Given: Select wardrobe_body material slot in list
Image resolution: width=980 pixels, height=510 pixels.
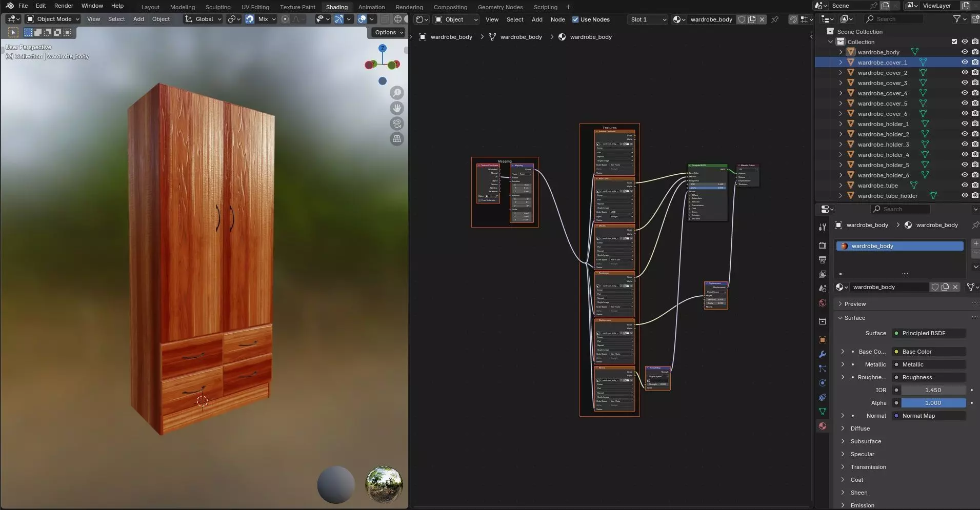Looking at the screenshot, I should point(900,246).
